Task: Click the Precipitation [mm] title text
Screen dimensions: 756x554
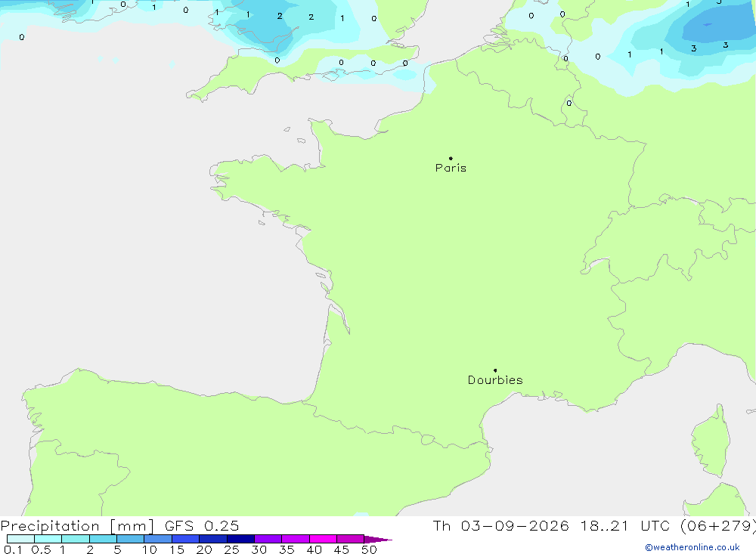Action: pyautogui.click(x=77, y=526)
